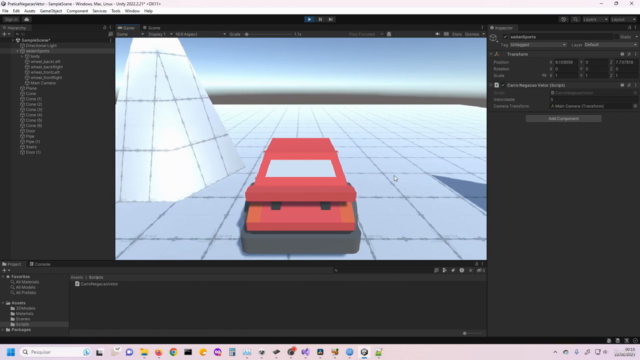Image resolution: width=640 pixels, height=360 pixels.
Task: Open the Assets menu
Action: 29,11
